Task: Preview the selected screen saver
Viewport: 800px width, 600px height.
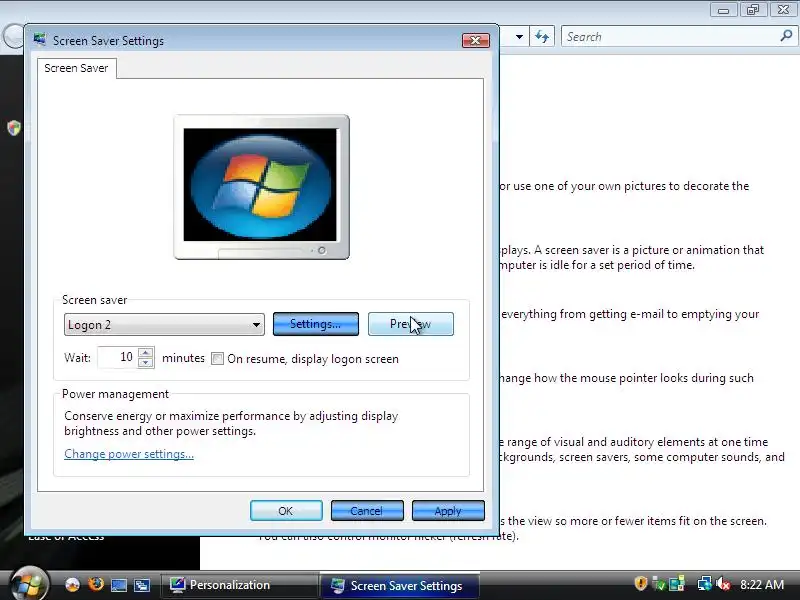Action: point(410,324)
